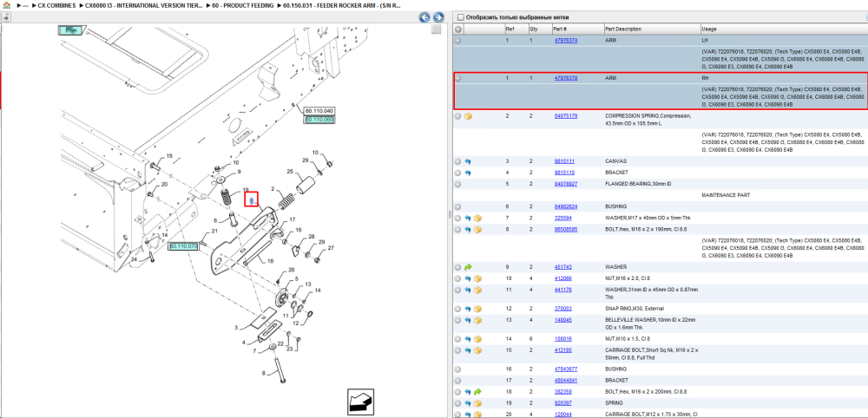The width and height of the screenshot is (868, 418).
Task: Click the plus button in FLANGED BEARING row
Action: [458, 184]
